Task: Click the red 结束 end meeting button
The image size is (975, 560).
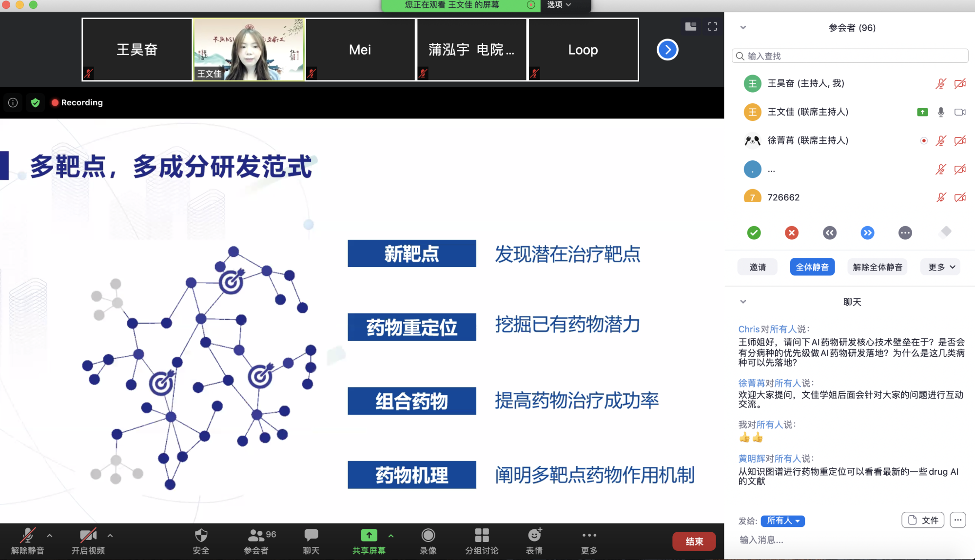Action: pos(694,541)
